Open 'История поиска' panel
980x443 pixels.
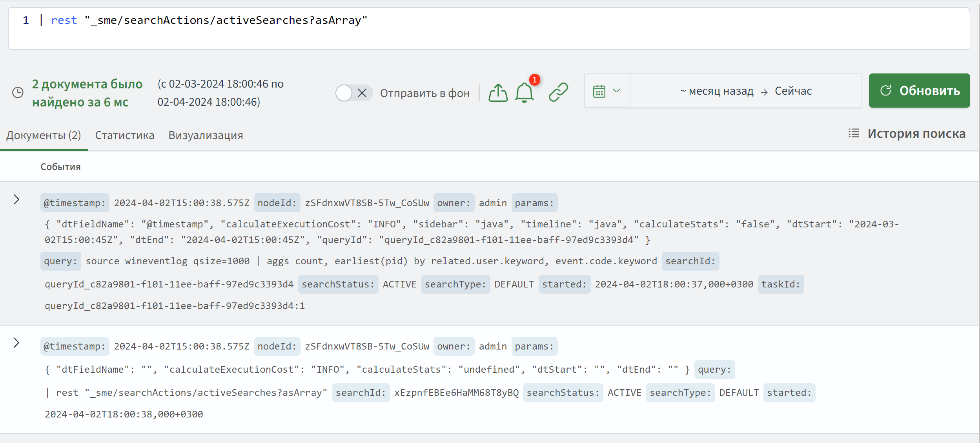916,134
